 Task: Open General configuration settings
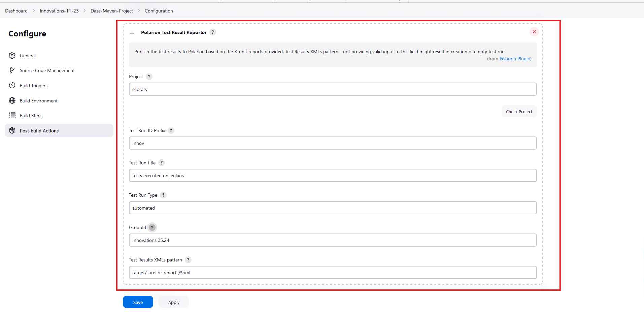[x=28, y=55]
